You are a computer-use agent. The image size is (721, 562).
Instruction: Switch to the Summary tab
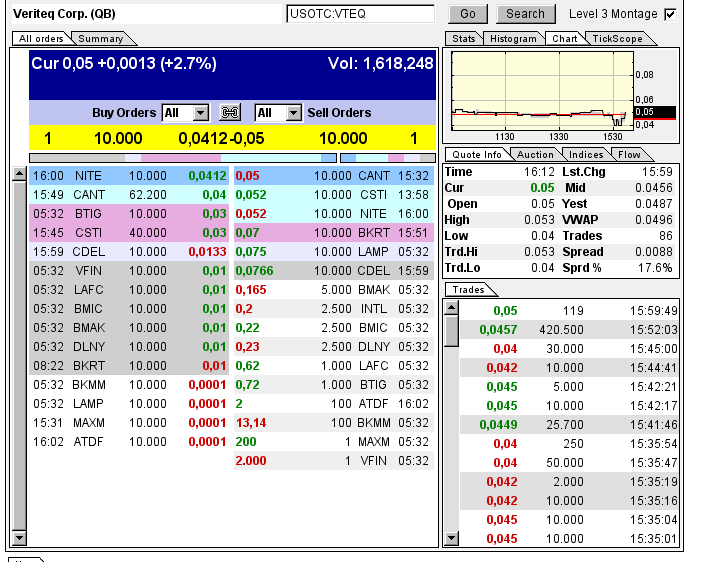tap(101, 39)
